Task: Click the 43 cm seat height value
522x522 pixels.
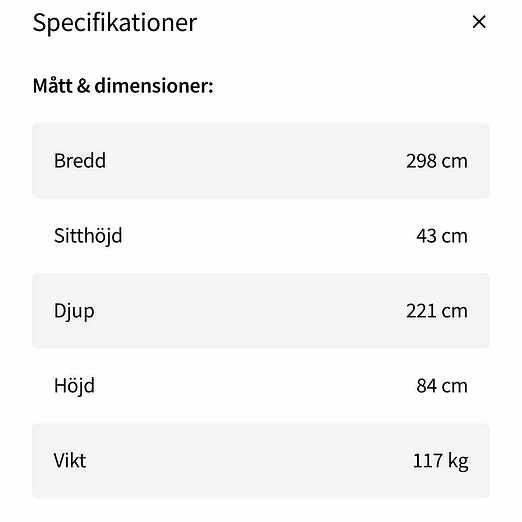Action: (x=442, y=236)
